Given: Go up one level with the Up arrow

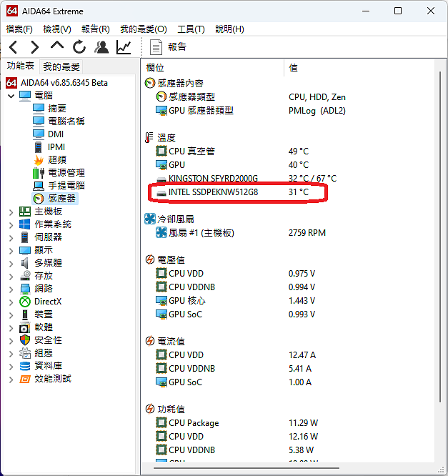Looking at the screenshot, I should click(57, 46).
